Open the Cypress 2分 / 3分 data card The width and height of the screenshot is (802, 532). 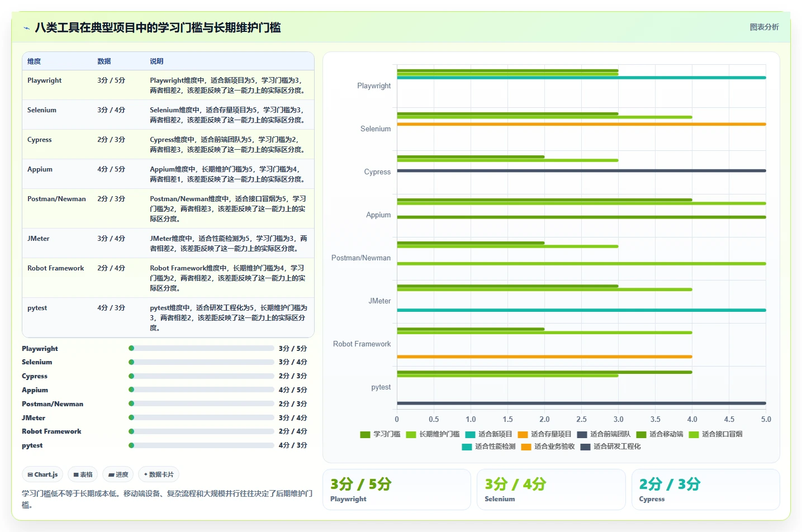(x=706, y=490)
